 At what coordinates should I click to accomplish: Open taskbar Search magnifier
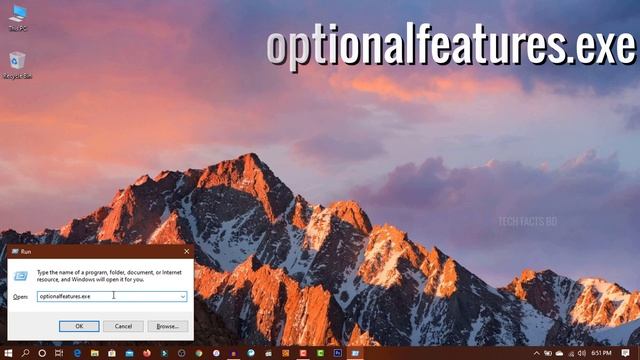pos(25,353)
